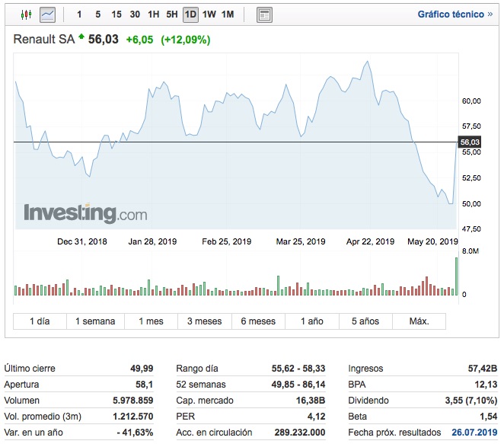This screenshot has height=444, width=504.
Task: Click the 8.0M volume axis label
Action: coord(471,251)
